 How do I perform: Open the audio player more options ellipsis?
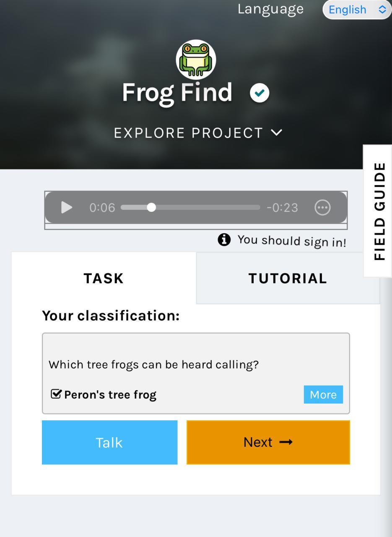pos(322,207)
